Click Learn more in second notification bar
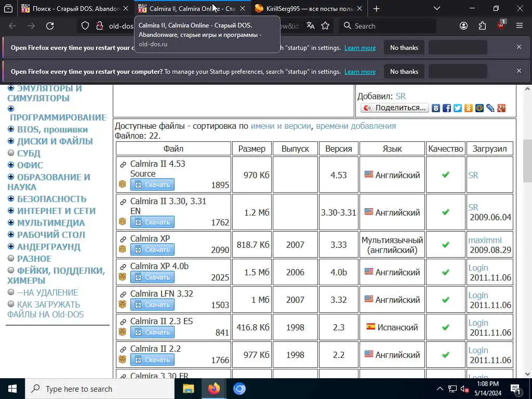 click(360, 72)
